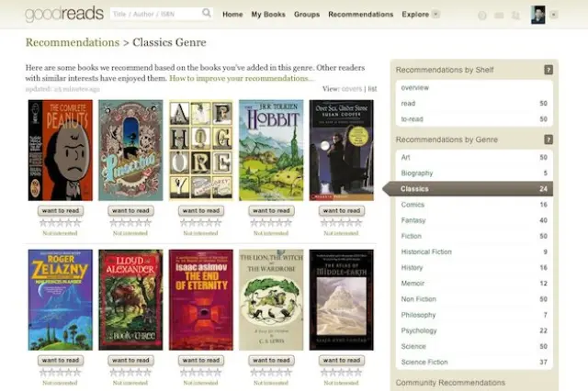Expand the Explore dropdown arrow
Image resolution: width=588 pixels, height=391 pixels.
click(435, 15)
